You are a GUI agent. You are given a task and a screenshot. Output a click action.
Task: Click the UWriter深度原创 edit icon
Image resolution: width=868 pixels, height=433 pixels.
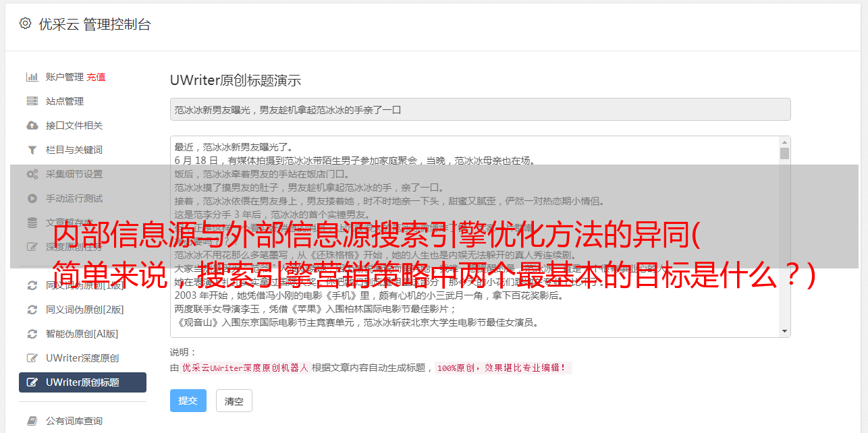pos(32,358)
